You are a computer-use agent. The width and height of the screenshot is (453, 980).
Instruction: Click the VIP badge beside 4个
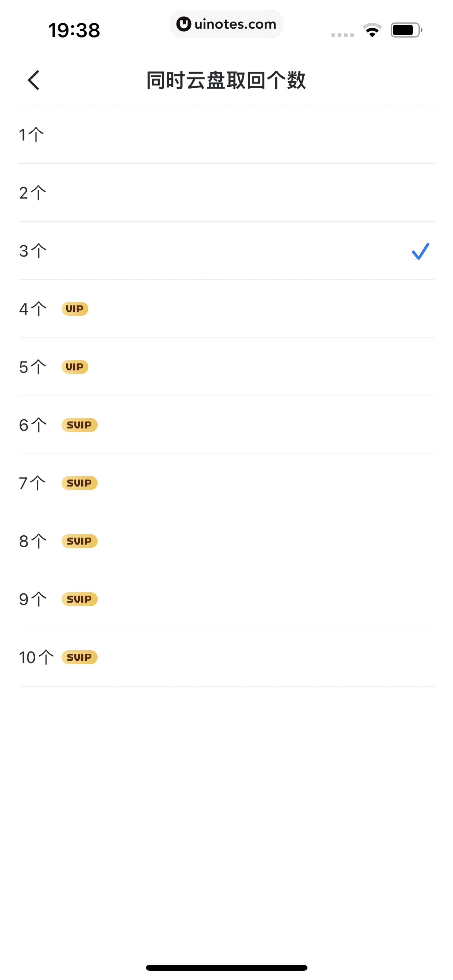point(75,309)
